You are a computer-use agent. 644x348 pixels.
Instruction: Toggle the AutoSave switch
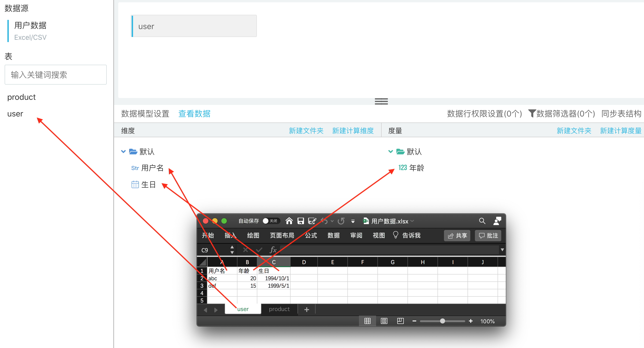tap(271, 221)
